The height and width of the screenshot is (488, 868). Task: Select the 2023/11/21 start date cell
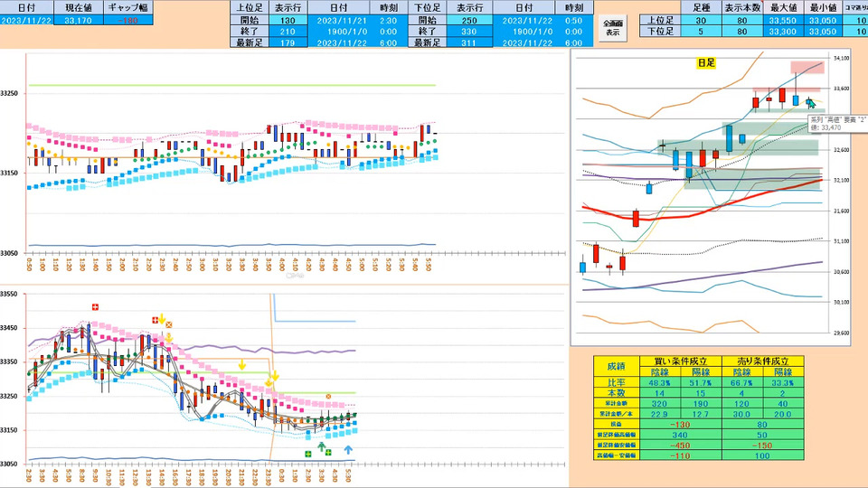339,21
